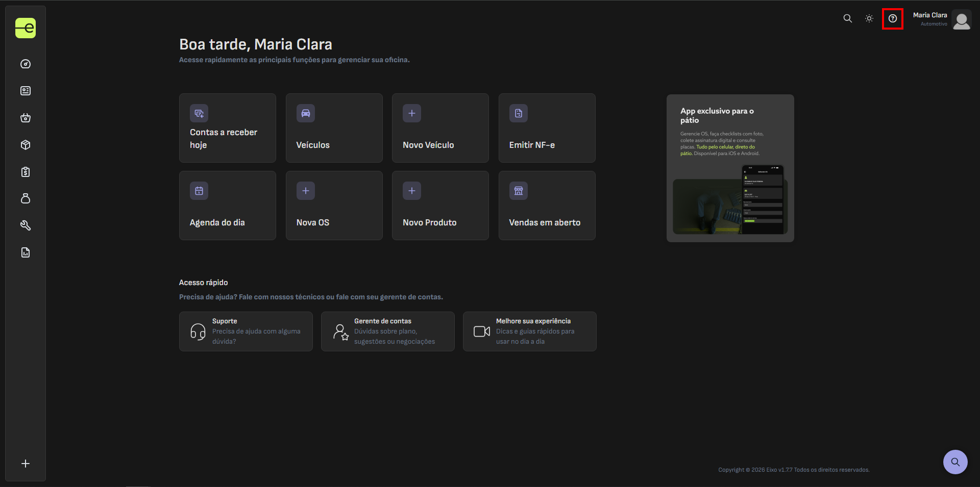Screen dimensions: 980x487
Task: Click the Gerente de contas person icon
Action: [x=340, y=332]
